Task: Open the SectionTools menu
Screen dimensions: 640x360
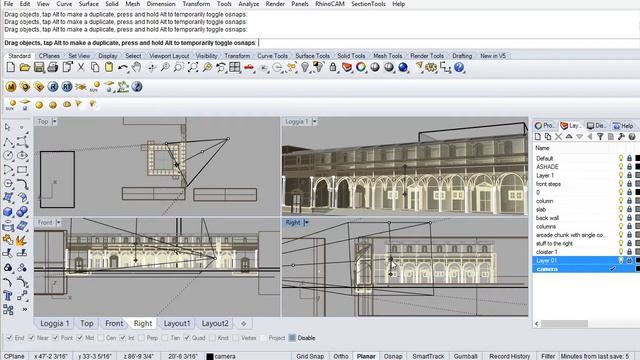Action: point(368,4)
